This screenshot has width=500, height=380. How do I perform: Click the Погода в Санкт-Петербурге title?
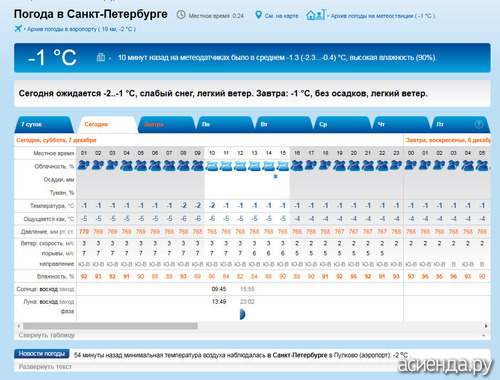point(90,14)
